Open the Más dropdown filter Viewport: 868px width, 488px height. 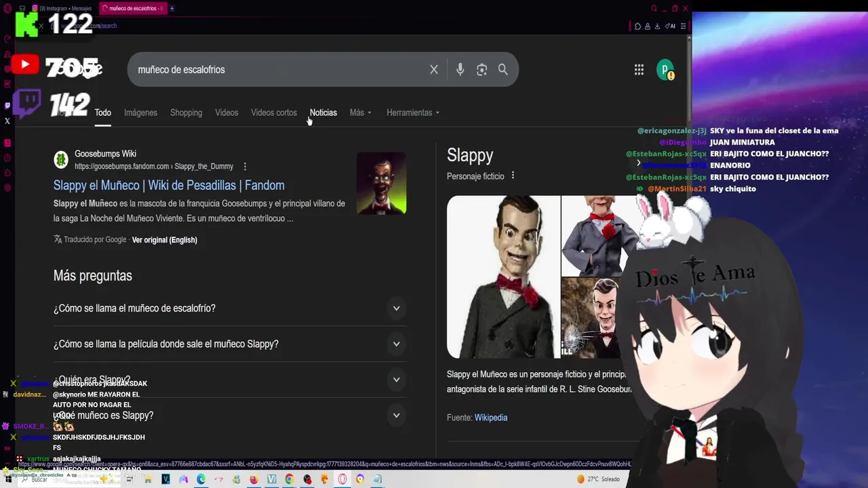coord(360,113)
